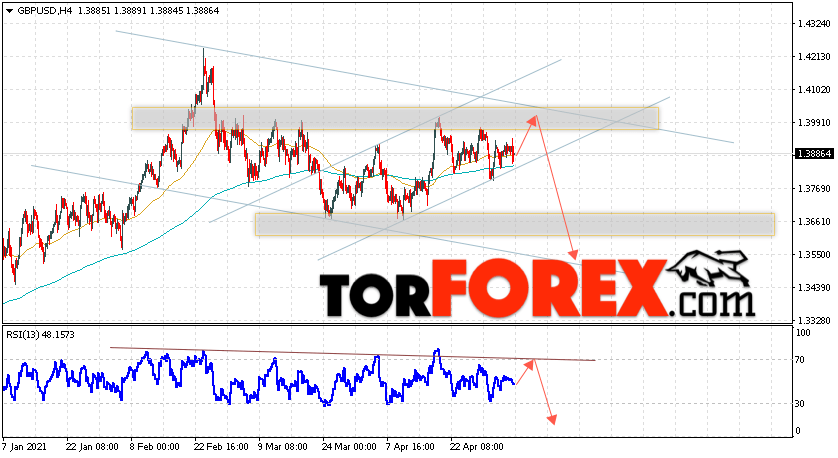Image resolution: width=838 pixels, height=458 pixels.
Task: Click the 8 Feb 00:00 date label
Action: click(154, 447)
